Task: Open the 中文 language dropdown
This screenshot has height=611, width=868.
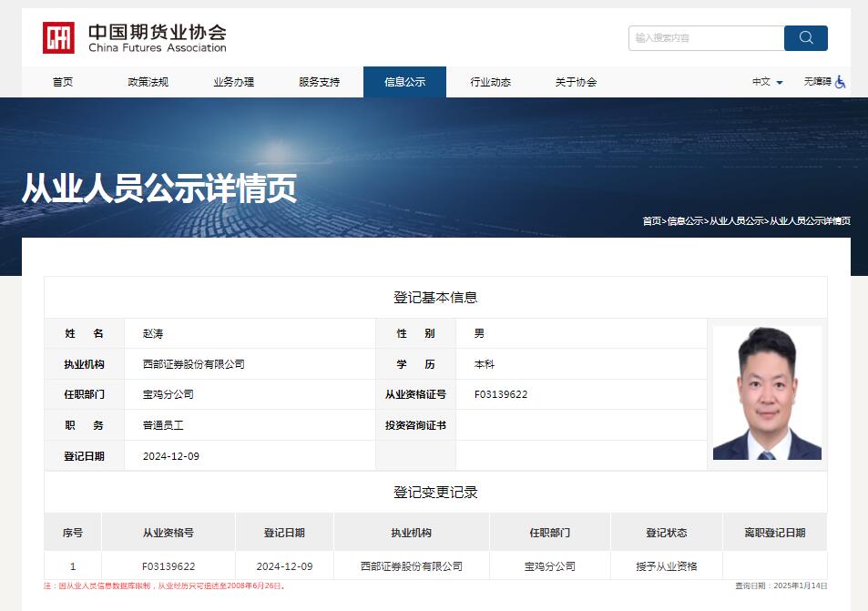Action: coord(767,82)
